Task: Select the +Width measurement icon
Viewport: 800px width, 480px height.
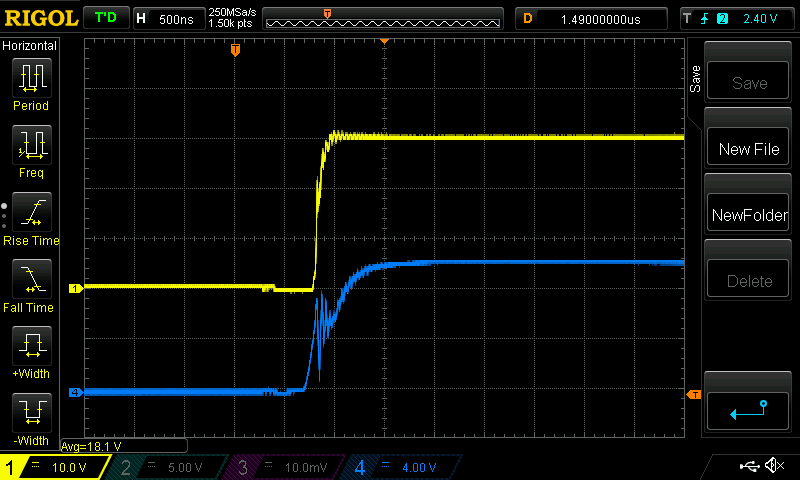Action: [30, 347]
